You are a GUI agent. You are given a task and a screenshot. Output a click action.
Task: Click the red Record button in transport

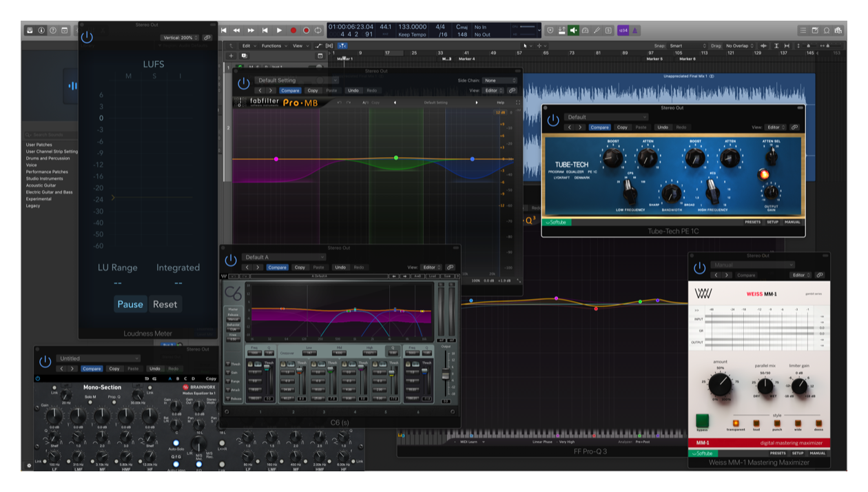coord(293,30)
